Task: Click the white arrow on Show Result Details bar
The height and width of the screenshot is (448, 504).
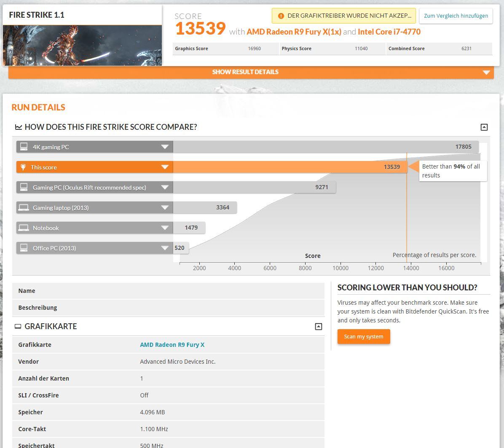Action: tap(486, 72)
